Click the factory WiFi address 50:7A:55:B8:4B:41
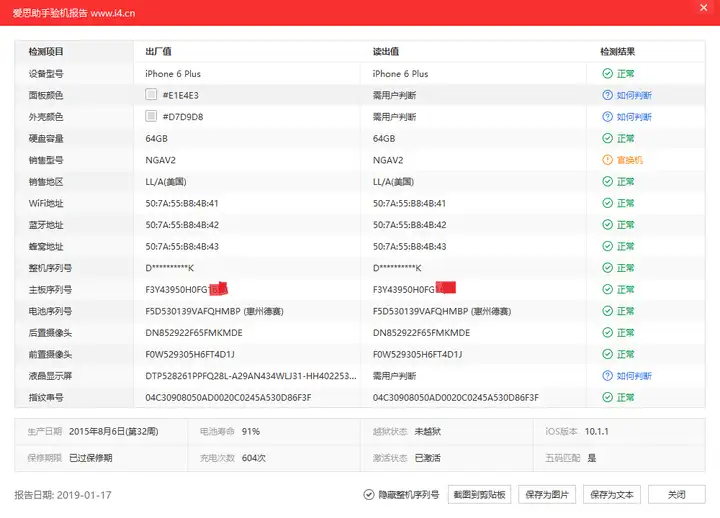The image size is (720, 518). [182, 203]
